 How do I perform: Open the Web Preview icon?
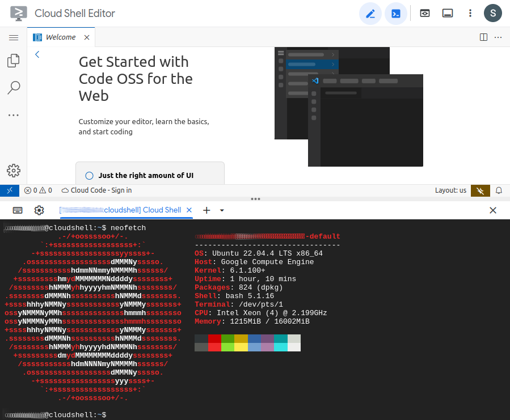425,14
